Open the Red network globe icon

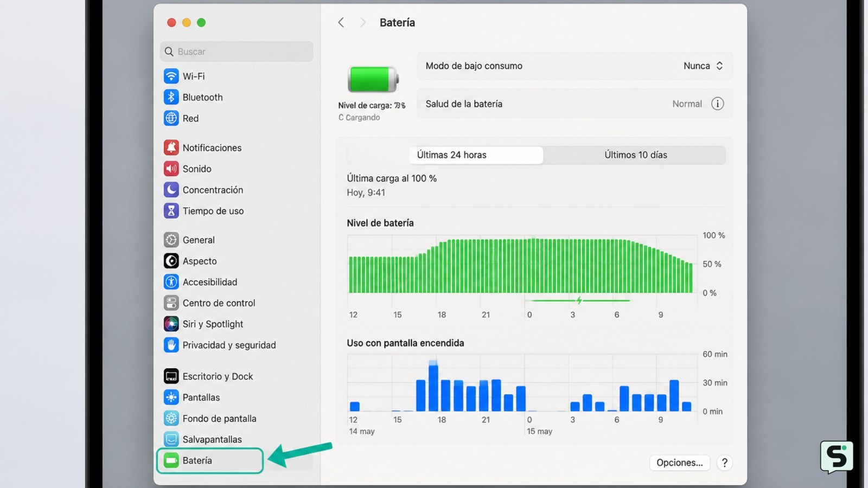tap(171, 118)
